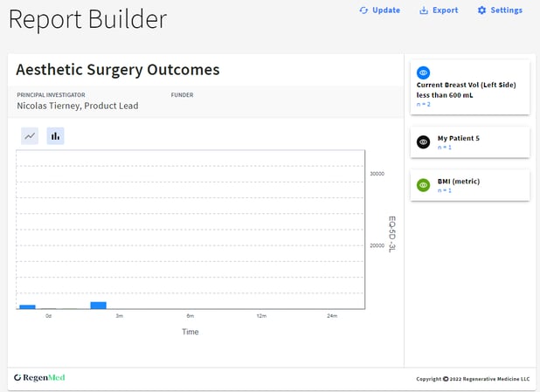540x392 pixels.
Task: Click the Export download icon
Action: (x=424, y=10)
